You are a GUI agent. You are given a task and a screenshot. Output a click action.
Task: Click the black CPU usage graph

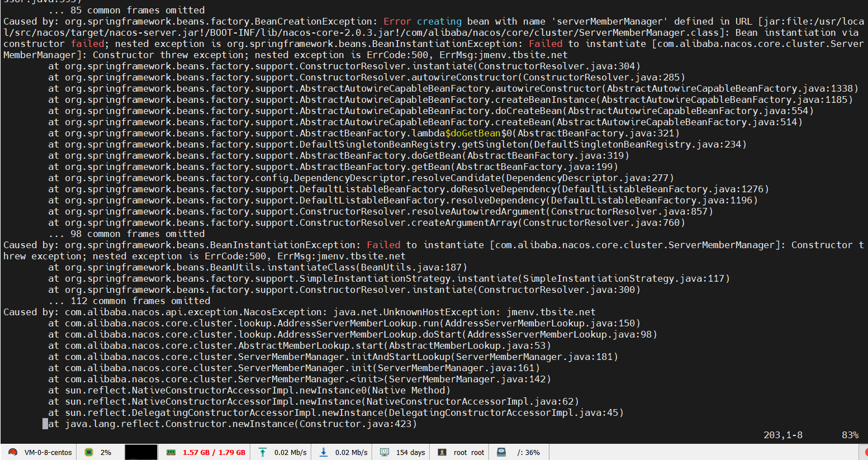141,452
